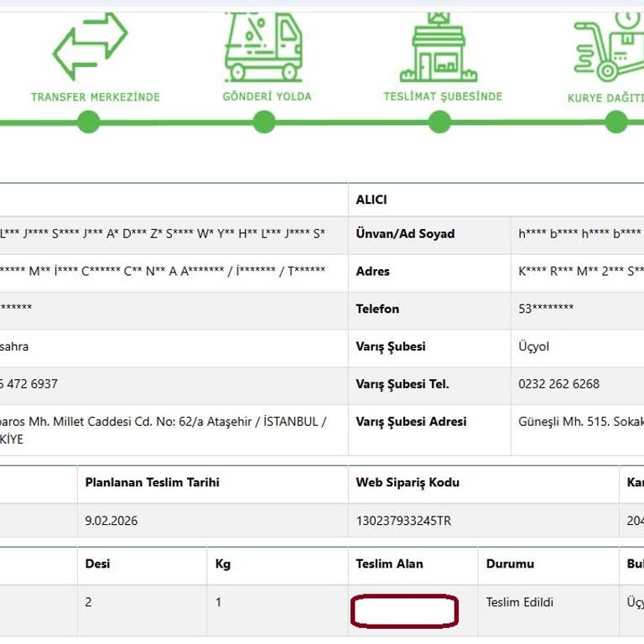Click the Kg value 1
Screen dimensions: 644x644
[219, 602]
